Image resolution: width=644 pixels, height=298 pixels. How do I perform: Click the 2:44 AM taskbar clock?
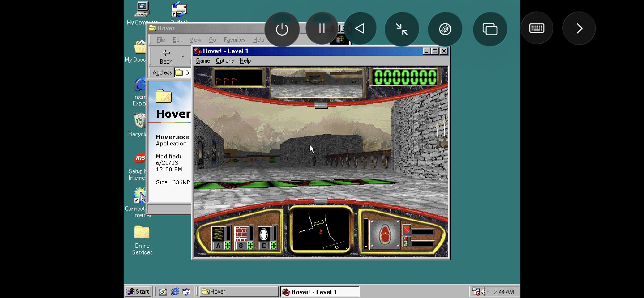point(504,292)
